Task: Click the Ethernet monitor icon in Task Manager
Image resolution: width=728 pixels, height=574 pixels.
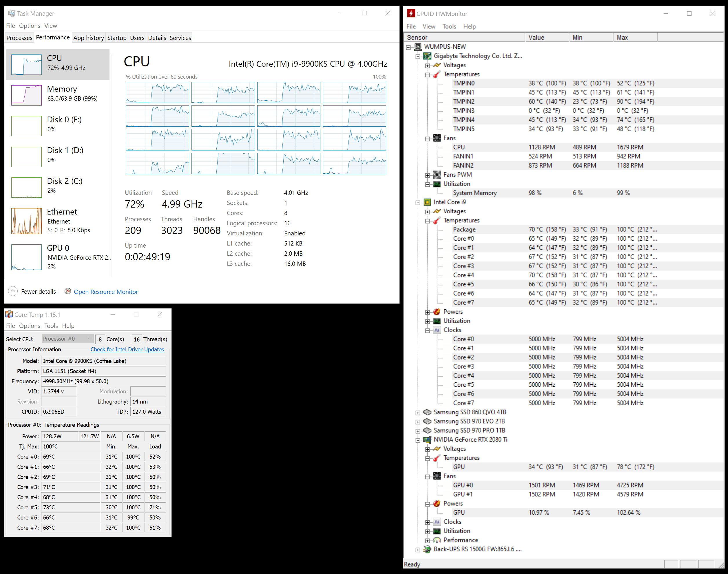Action: 27,221
